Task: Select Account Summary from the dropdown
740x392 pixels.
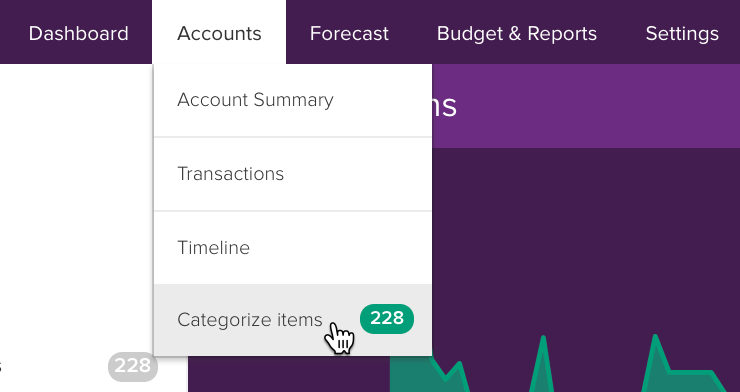Action: click(x=293, y=100)
